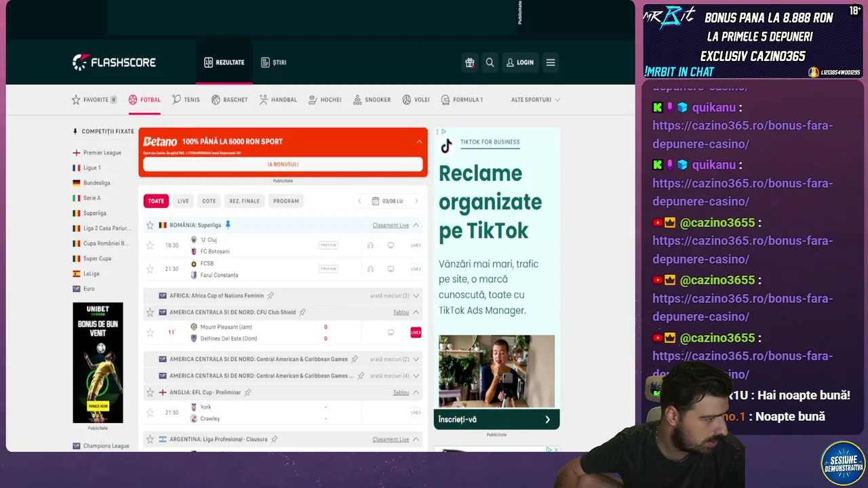Pin the CFU Club Shield league
Image resolution: width=868 pixels, height=488 pixels.
tap(302, 312)
